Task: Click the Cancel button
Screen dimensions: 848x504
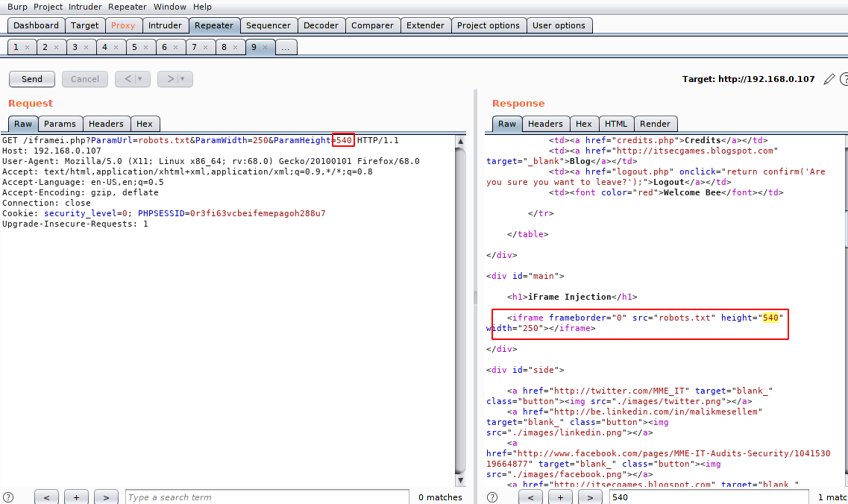Action: click(84, 78)
